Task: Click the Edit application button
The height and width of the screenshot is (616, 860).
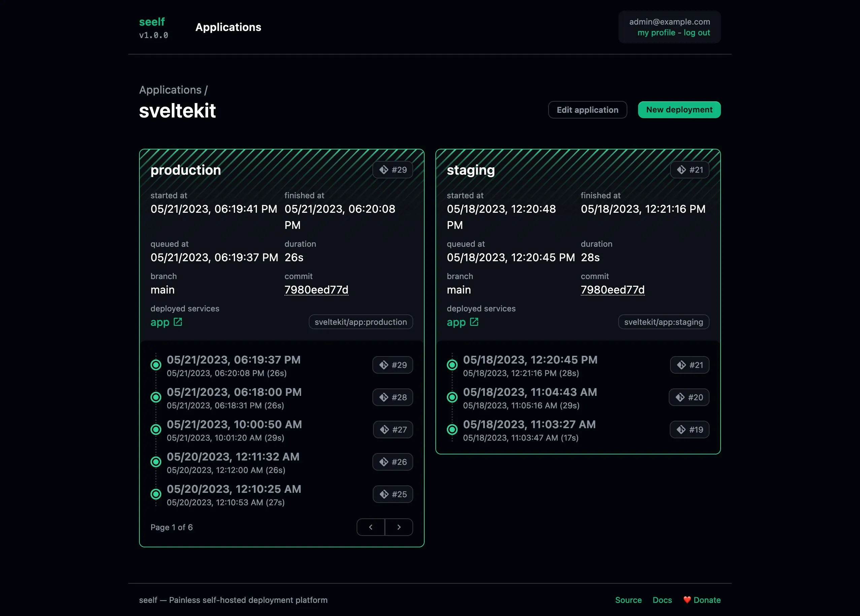Action: [x=587, y=109]
